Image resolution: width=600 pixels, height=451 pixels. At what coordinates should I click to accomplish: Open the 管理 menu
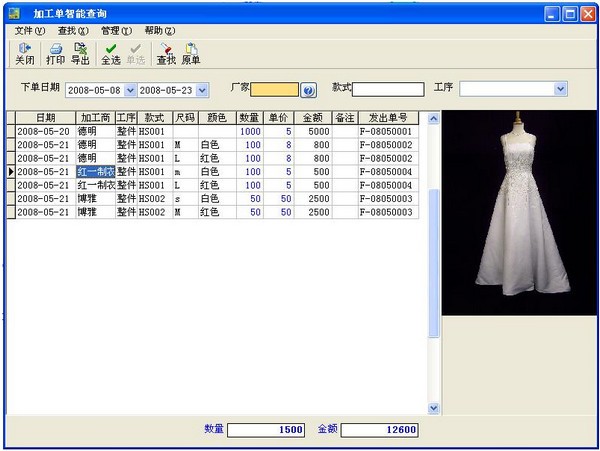(116, 31)
